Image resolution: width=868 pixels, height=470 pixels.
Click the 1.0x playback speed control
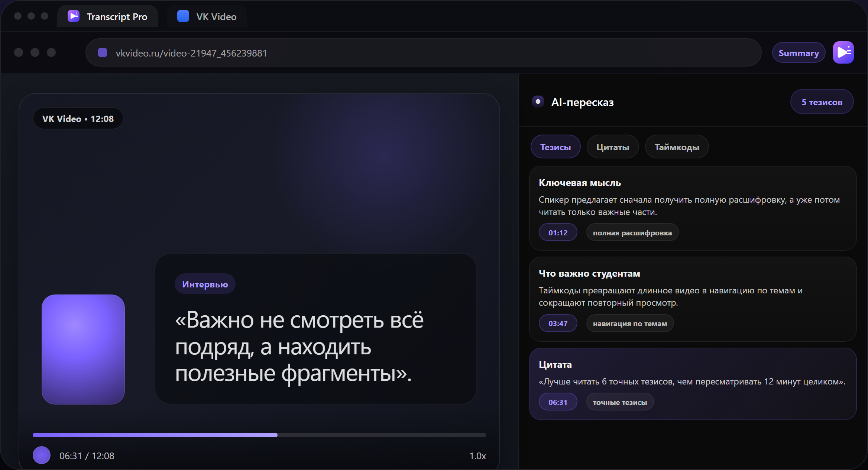click(x=477, y=456)
